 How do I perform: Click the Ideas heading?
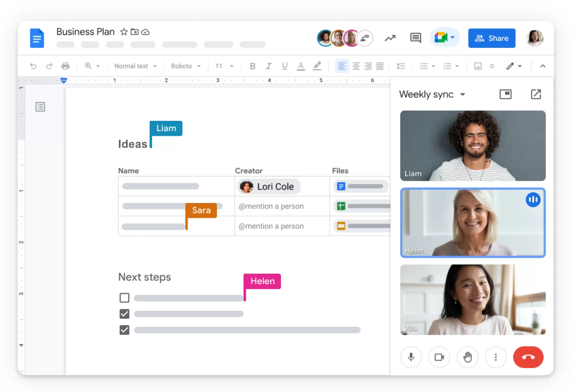tap(133, 144)
